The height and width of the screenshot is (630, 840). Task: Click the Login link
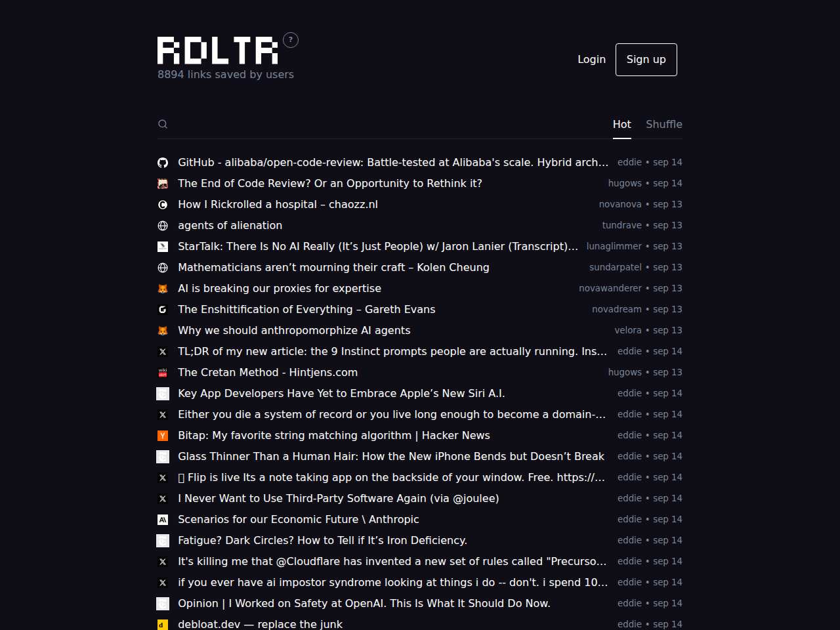pyautogui.click(x=591, y=59)
